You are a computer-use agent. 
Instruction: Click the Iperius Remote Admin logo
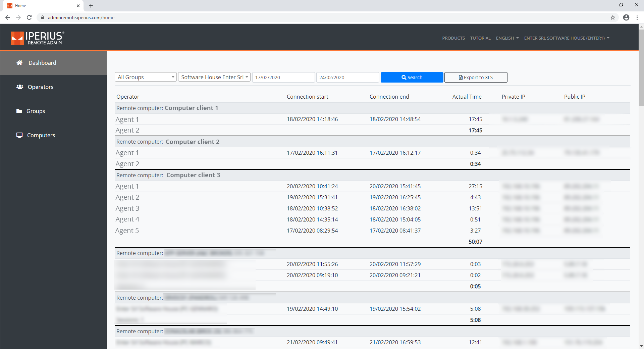click(37, 38)
